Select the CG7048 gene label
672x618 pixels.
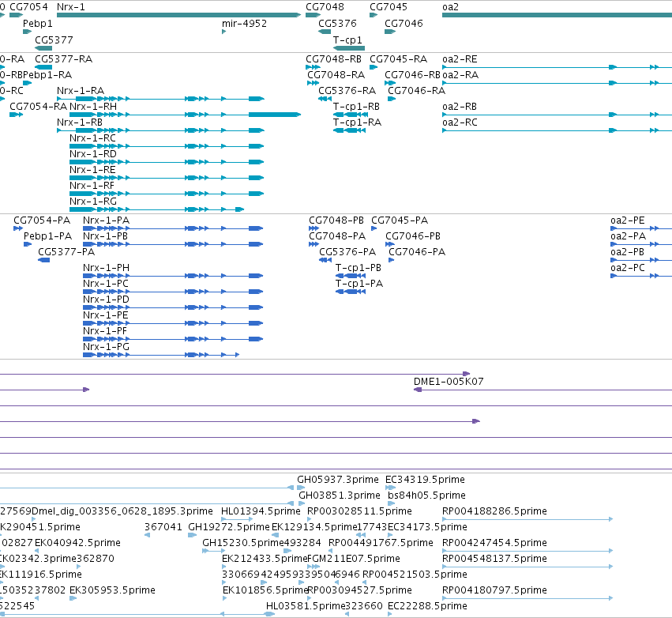point(325,7)
